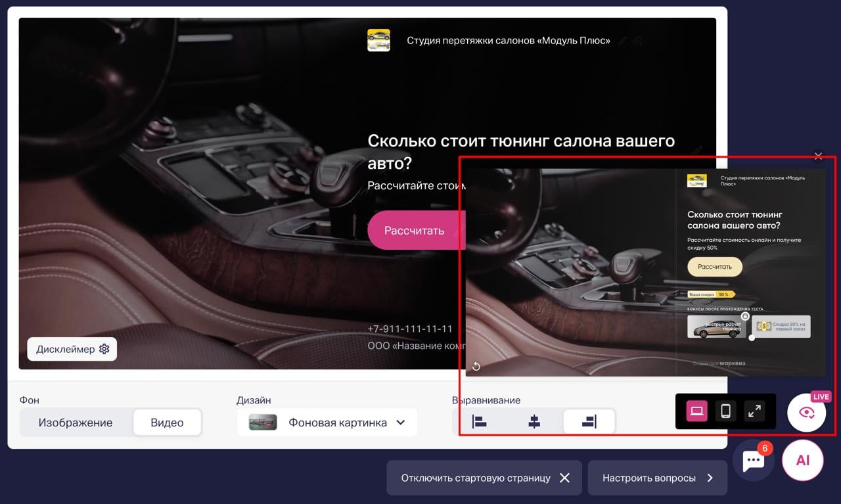The height and width of the screenshot is (504, 841).
Task: Select center alignment icon
Action: pyautogui.click(x=534, y=423)
